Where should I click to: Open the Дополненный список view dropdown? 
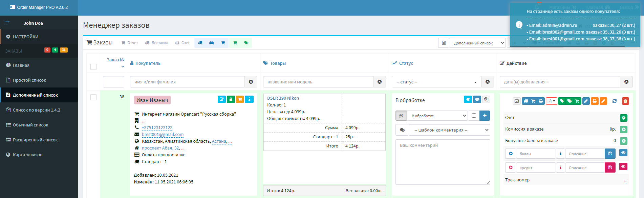(x=477, y=43)
